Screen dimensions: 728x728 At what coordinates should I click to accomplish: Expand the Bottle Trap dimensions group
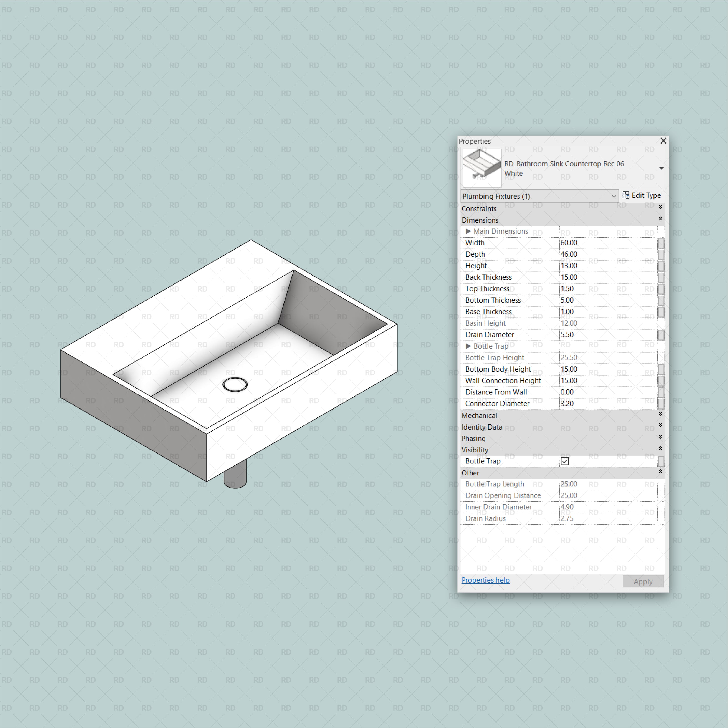468,346
